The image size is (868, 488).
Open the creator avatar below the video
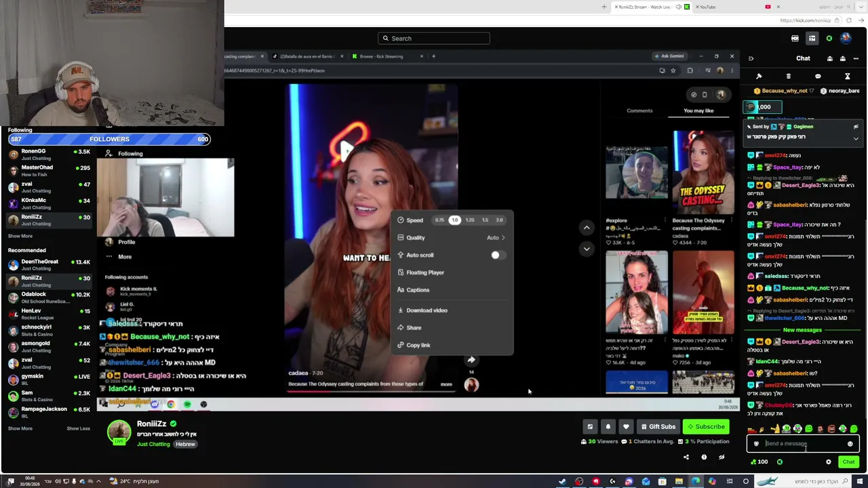471,386
